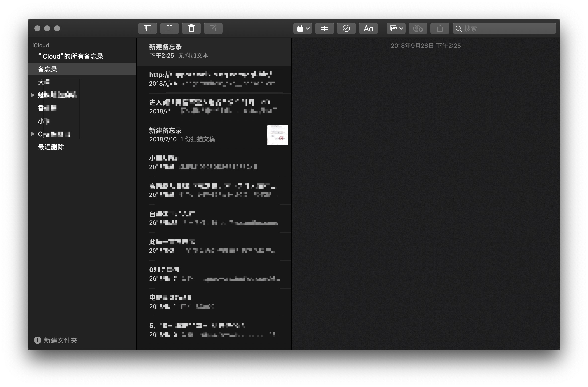Open the media browser icon

coord(394,28)
